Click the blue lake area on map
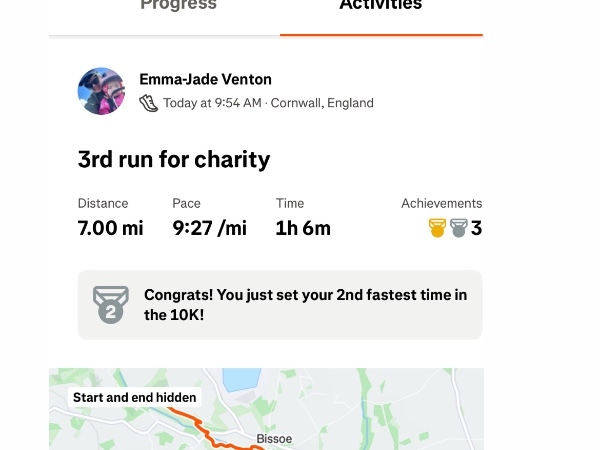The image size is (600, 450). (241, 379)
